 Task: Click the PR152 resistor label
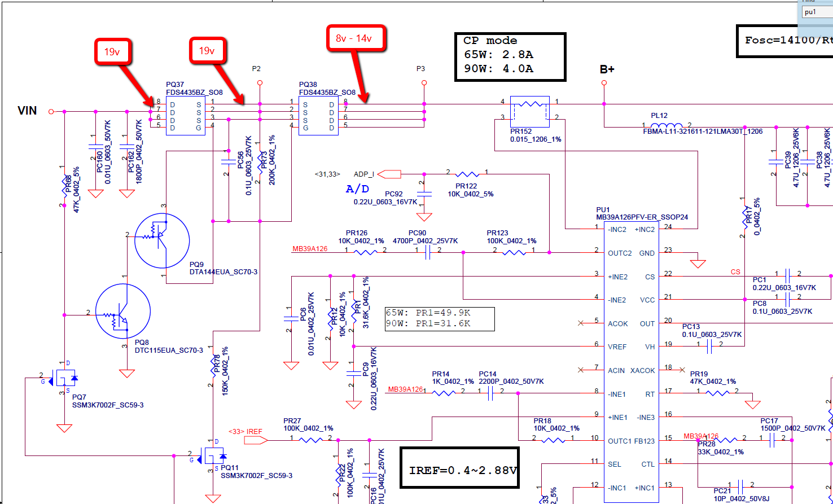[x=521, y=132]
